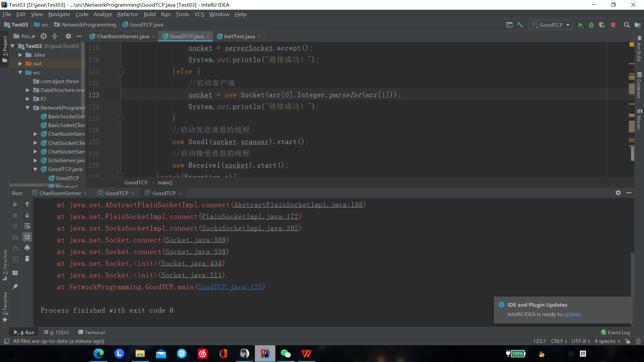
Task: Open Maven side panel
Action: tap(639, 119)
